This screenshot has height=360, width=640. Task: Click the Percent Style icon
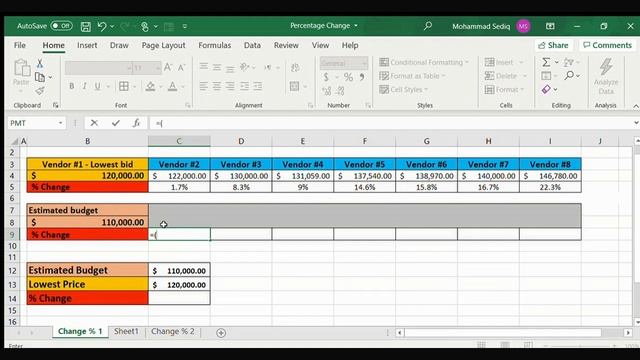click(348, 77)
